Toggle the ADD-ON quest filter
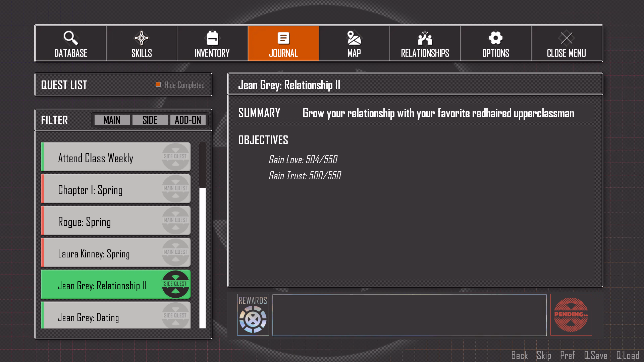644x362 pixels. click(188, 120)
